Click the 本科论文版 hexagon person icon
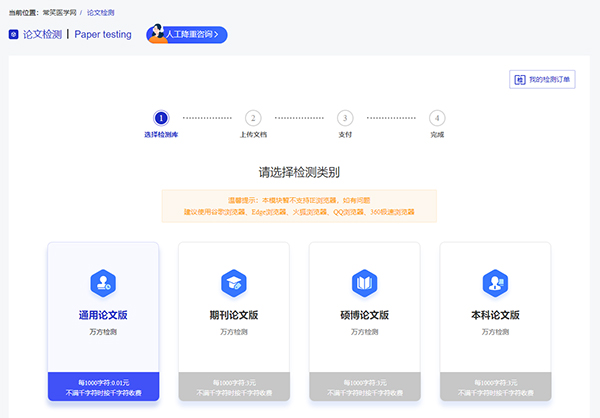Viewport: 600px width, 418px height. (496, 282)
